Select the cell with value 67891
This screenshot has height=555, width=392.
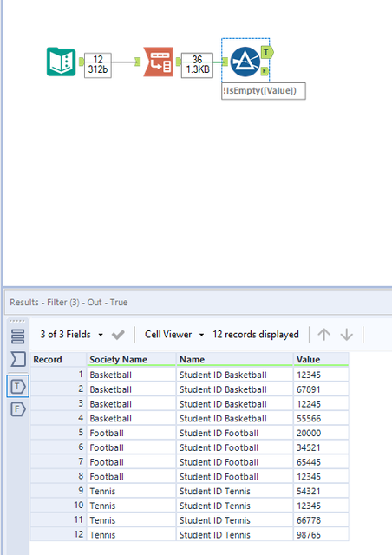(x=321, y=389)
